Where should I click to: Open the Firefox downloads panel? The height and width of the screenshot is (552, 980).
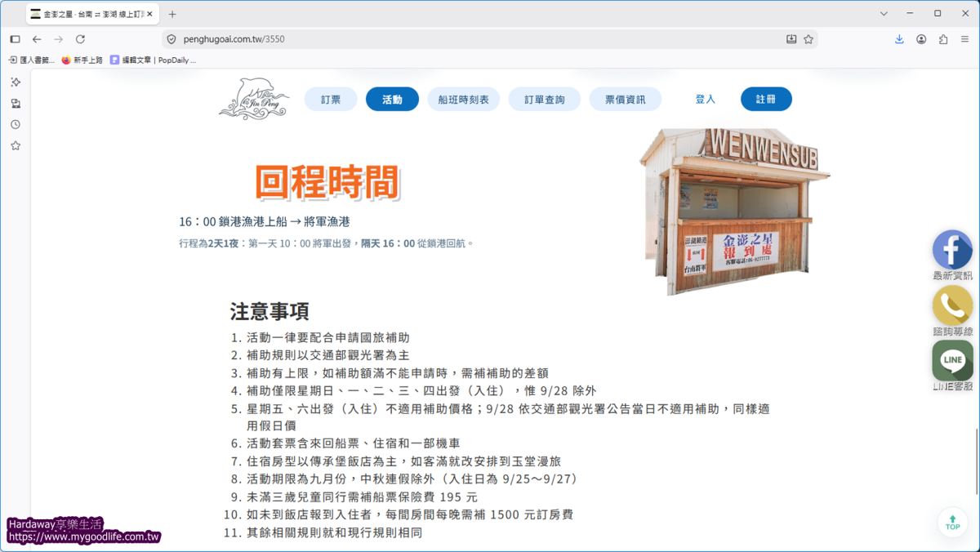[x=899, y=39]
